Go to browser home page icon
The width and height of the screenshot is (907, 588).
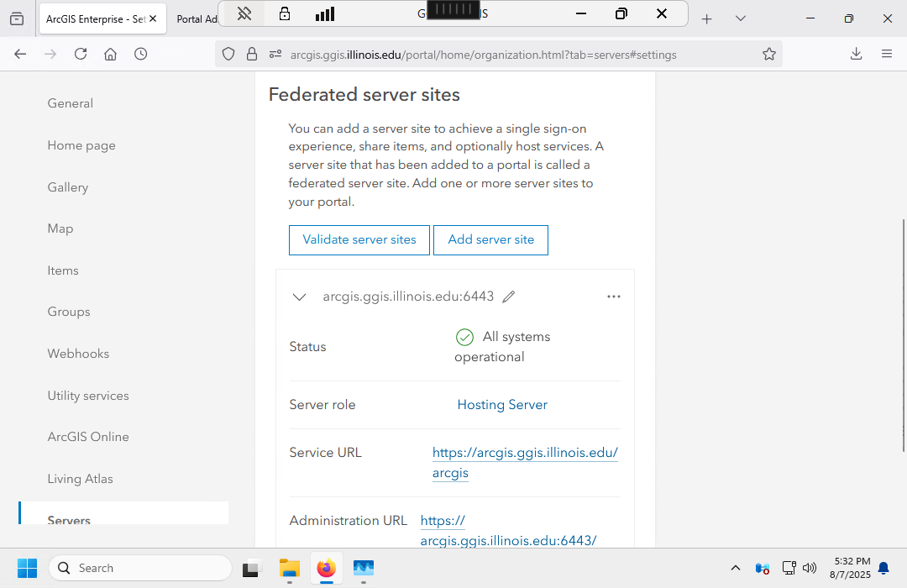(110, 54)
